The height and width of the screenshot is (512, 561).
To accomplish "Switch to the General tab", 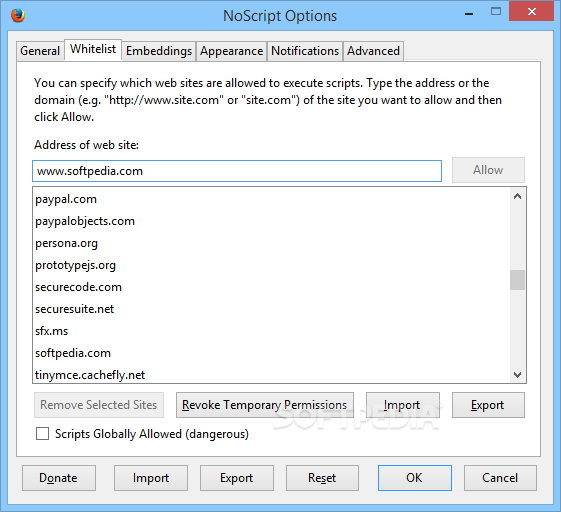I will (40, 51).
